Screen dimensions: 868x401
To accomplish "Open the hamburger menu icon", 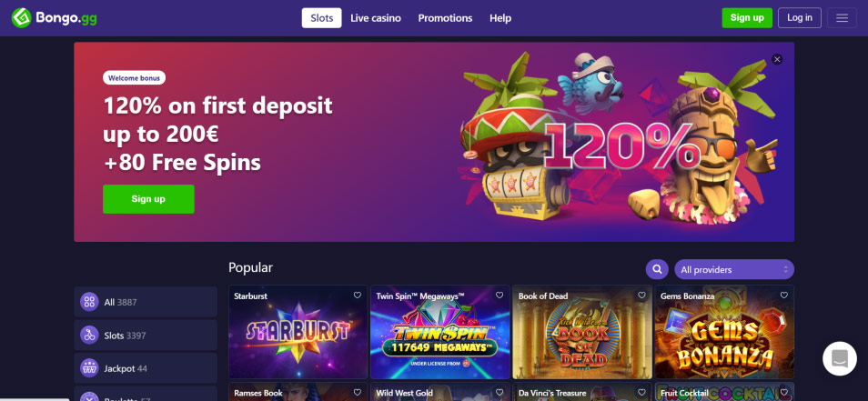I will [x=842, y=17].
